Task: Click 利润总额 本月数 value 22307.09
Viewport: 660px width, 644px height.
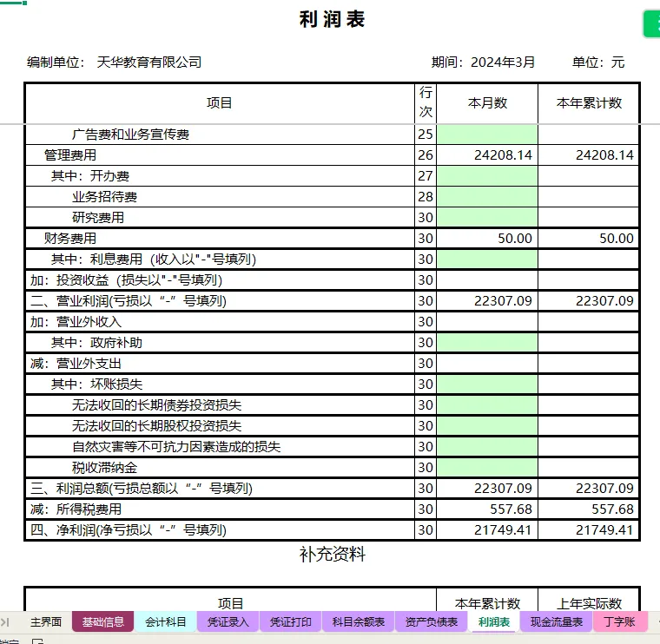Action: [503, 489]
